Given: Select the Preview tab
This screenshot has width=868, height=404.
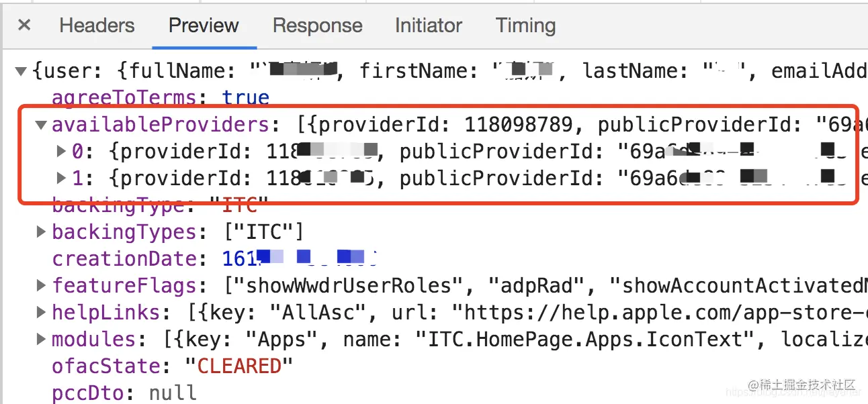Looking at the screenshot, I should [x=204, y=26].
